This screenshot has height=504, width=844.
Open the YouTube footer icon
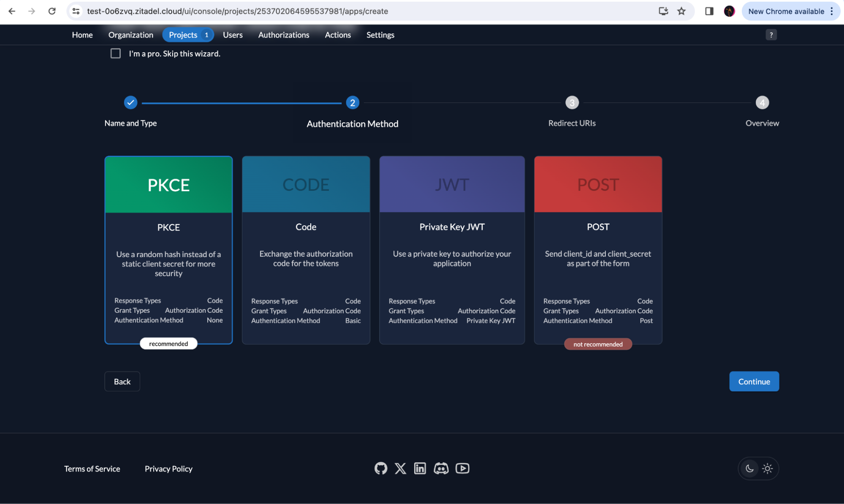point(462,468)
